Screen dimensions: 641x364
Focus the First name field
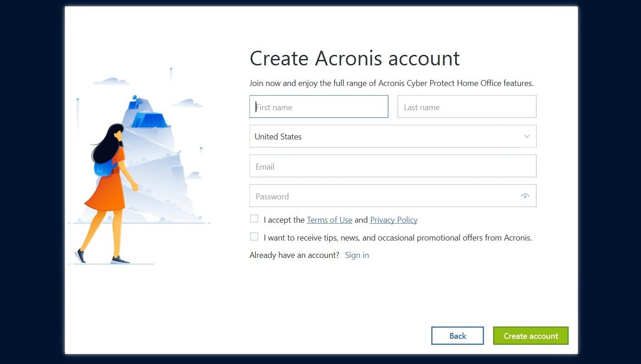[x=319, y=107]
